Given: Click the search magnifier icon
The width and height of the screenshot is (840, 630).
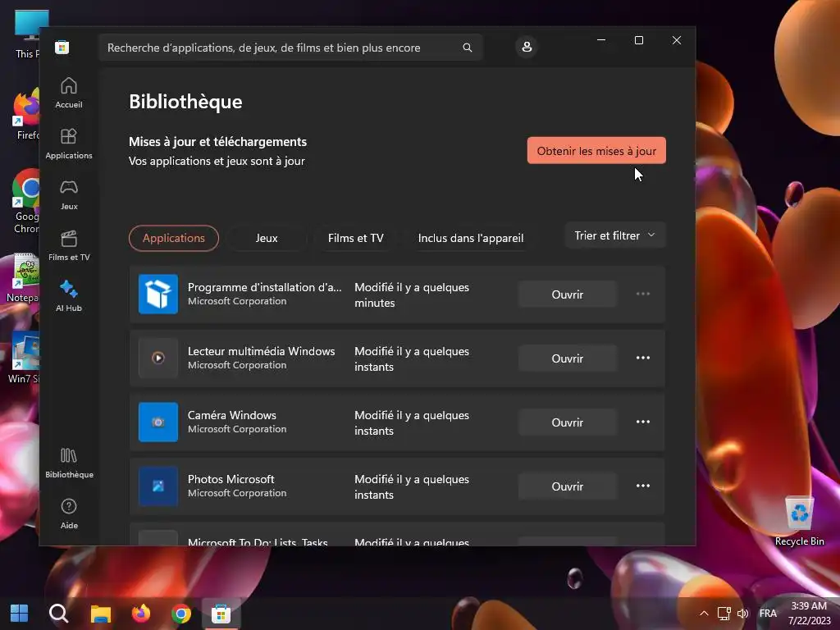Looking at the screenshot, I should [x=467, y=48].
